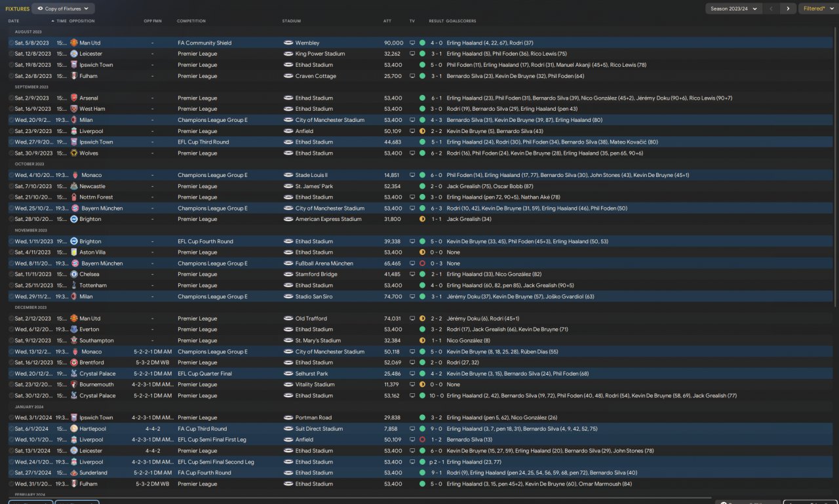
Task: Select the Southampton club badge
Action: click(74, 341)
